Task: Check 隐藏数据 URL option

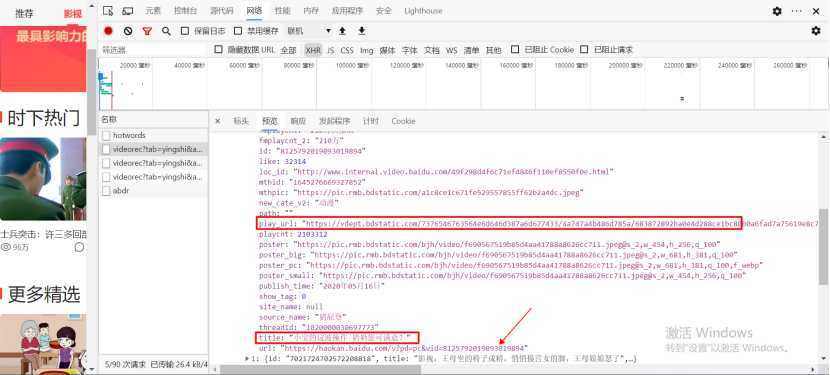Action: (x=218, y=49)
